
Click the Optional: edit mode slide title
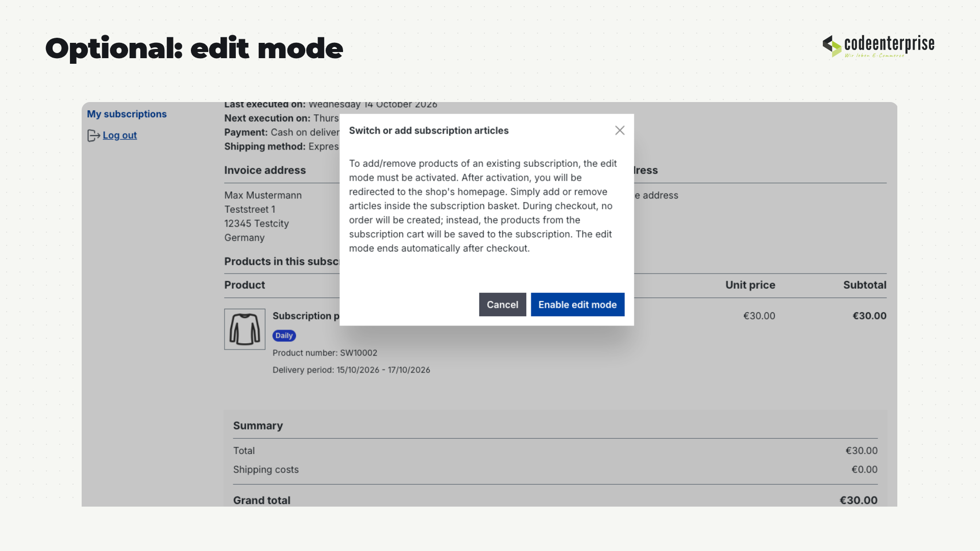pos(194,48)
